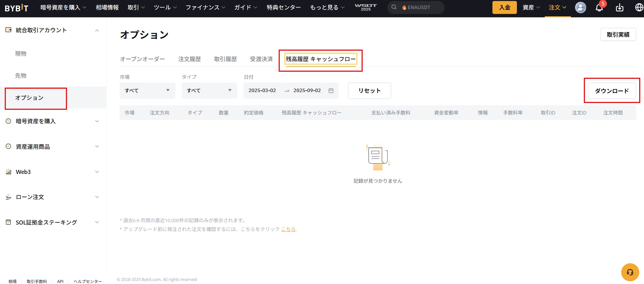
Task: Expand the SOL証拠金ステーキング section
Action: pyautogui.click(x=97, y=222)
